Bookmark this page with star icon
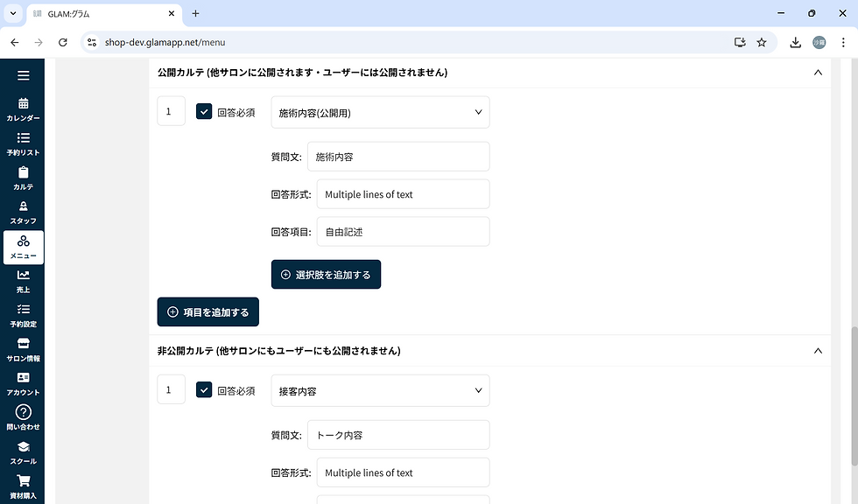858x504 pixels. [x=761, y=42]
